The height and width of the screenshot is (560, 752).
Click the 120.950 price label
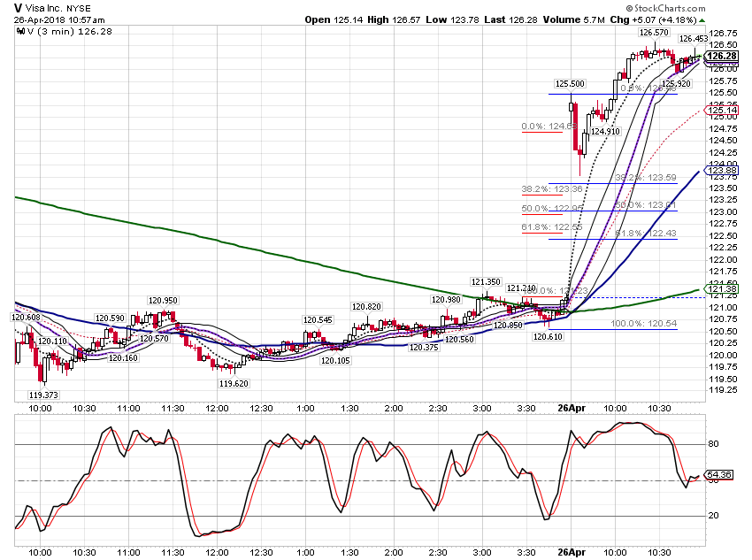tap(163, 301)
